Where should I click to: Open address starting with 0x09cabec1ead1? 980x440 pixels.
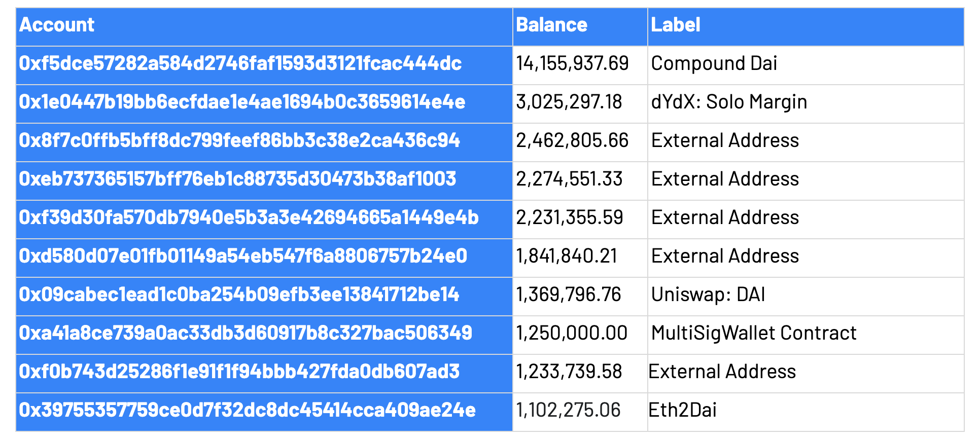click(x=239, y=295)
